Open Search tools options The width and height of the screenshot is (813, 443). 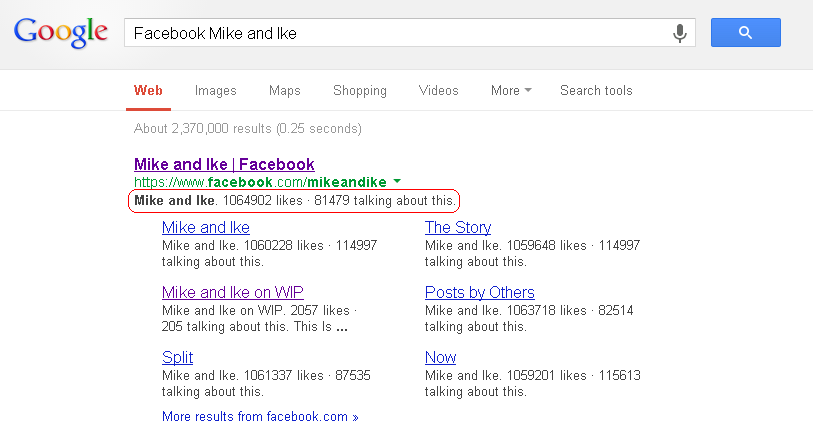point(596,91)
